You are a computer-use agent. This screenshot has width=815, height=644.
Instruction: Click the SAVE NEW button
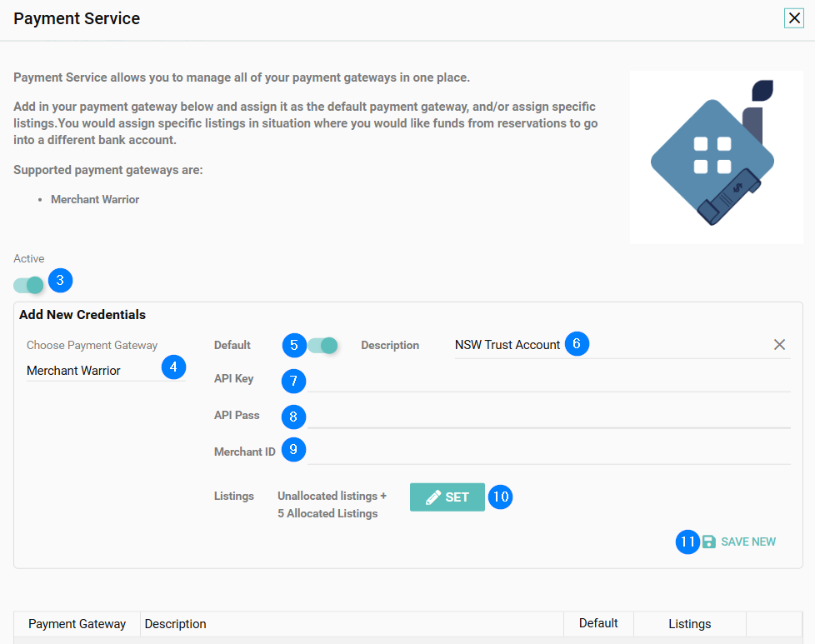(x=747, y=542)
